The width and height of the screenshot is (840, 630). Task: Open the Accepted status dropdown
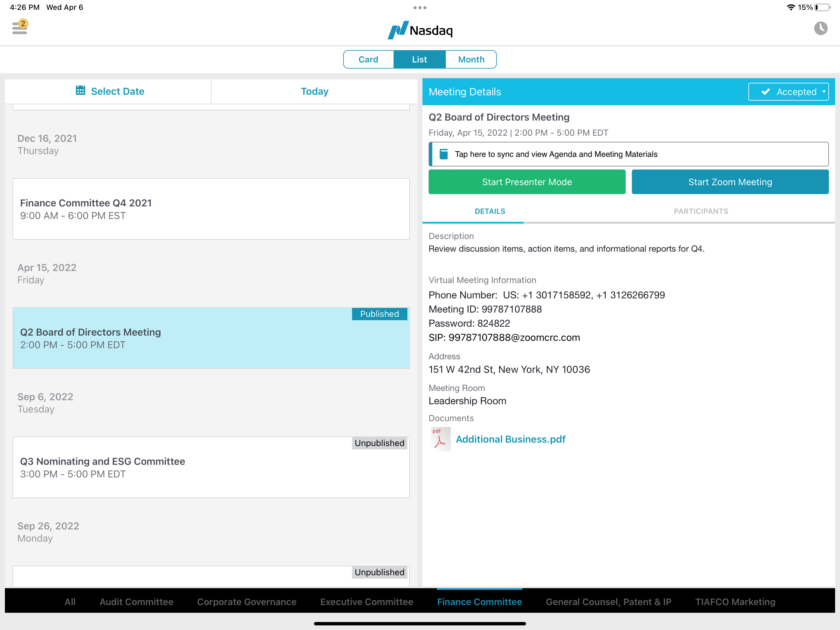click(x=823, y=92)
